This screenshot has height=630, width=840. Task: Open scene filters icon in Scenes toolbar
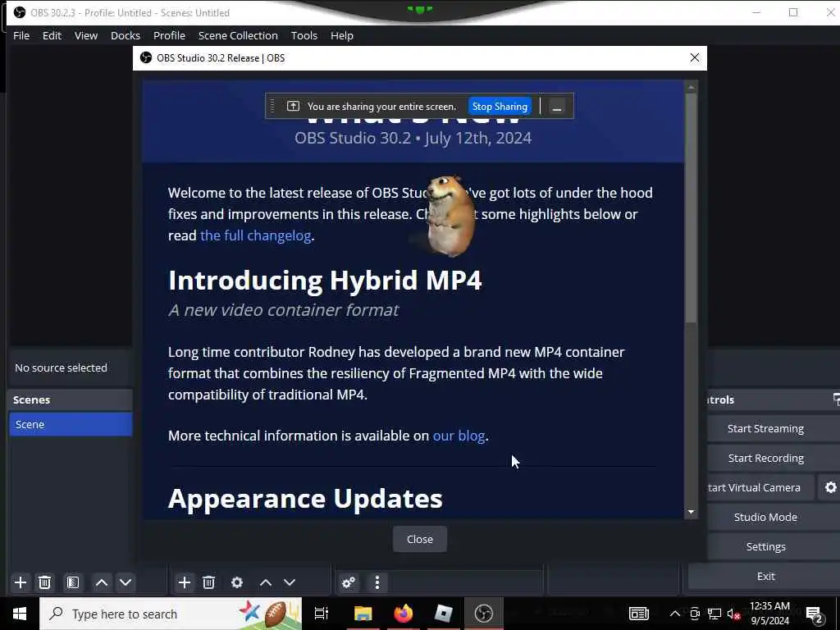coord(73,582)
